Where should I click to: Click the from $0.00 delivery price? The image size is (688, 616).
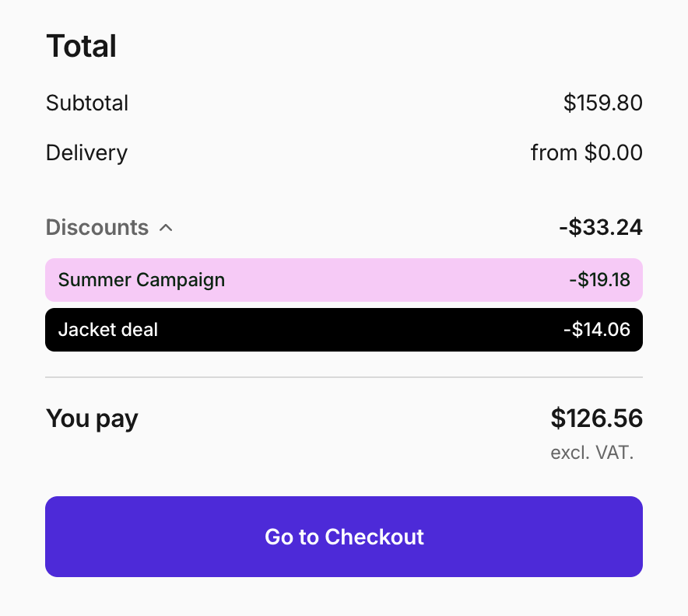(586, 152)
